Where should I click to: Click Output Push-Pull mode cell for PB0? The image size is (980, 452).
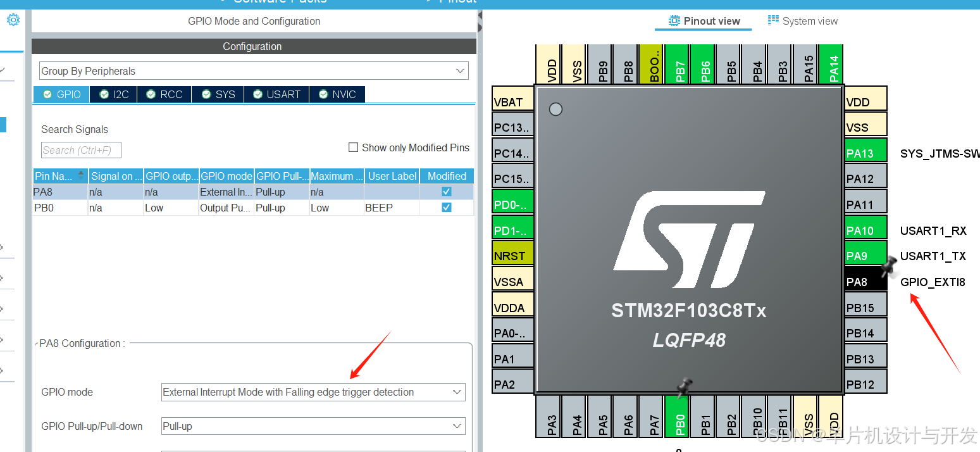click(226, 208)
